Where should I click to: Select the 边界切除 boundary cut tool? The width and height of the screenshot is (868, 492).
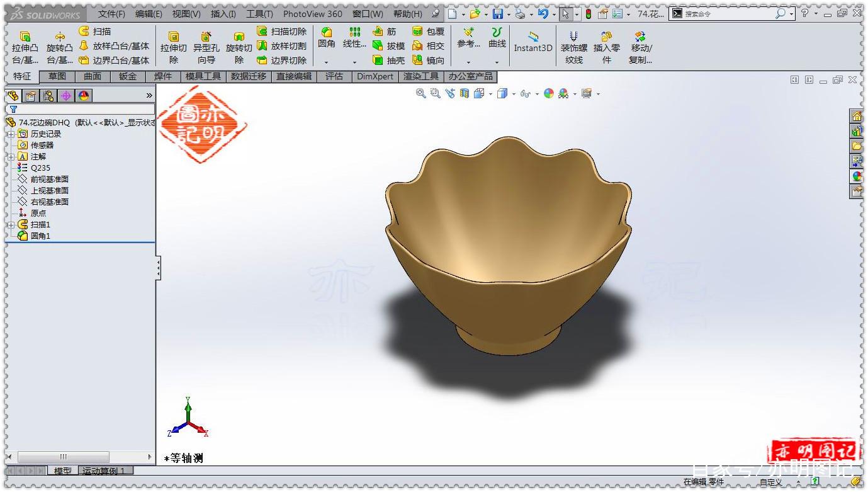(281, 60)
